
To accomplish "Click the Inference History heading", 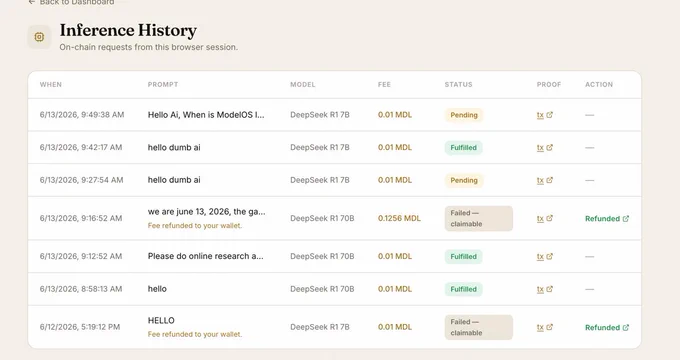I will coord(128,30).
